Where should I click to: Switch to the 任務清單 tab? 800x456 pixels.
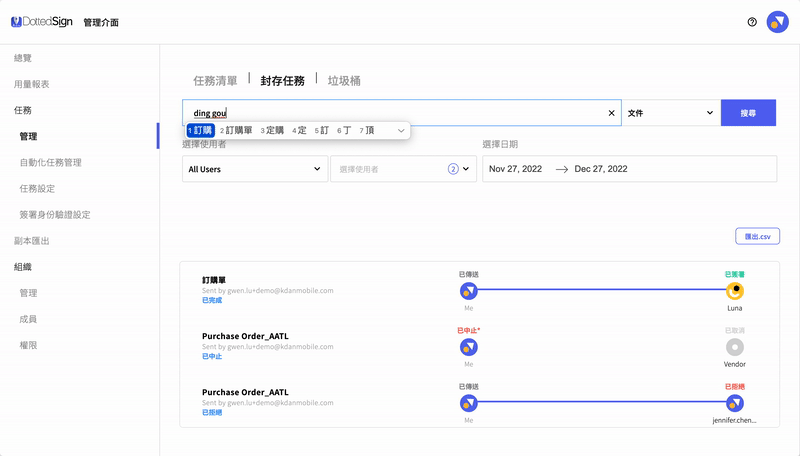coord(215,81)
